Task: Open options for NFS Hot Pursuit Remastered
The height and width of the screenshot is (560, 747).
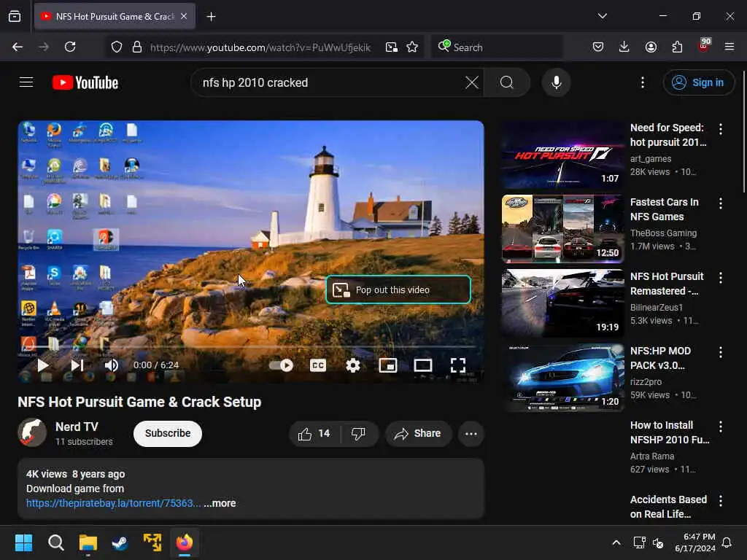Action: click(721, 278)
